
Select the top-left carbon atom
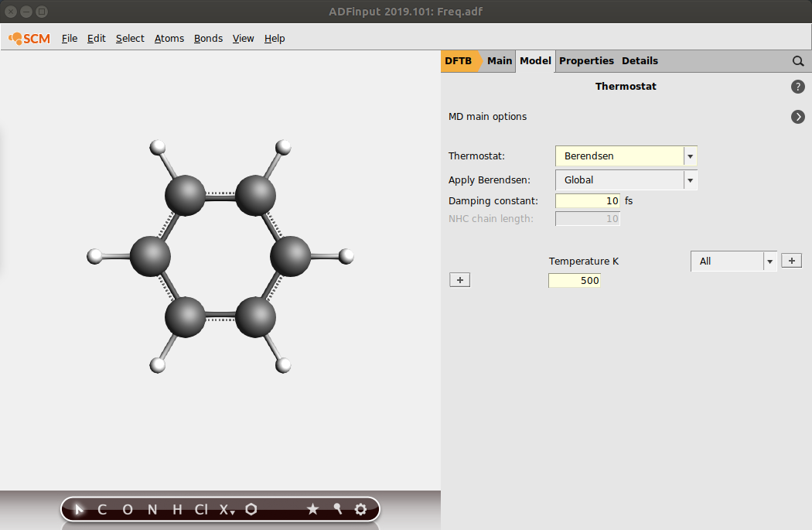[185, 195]
